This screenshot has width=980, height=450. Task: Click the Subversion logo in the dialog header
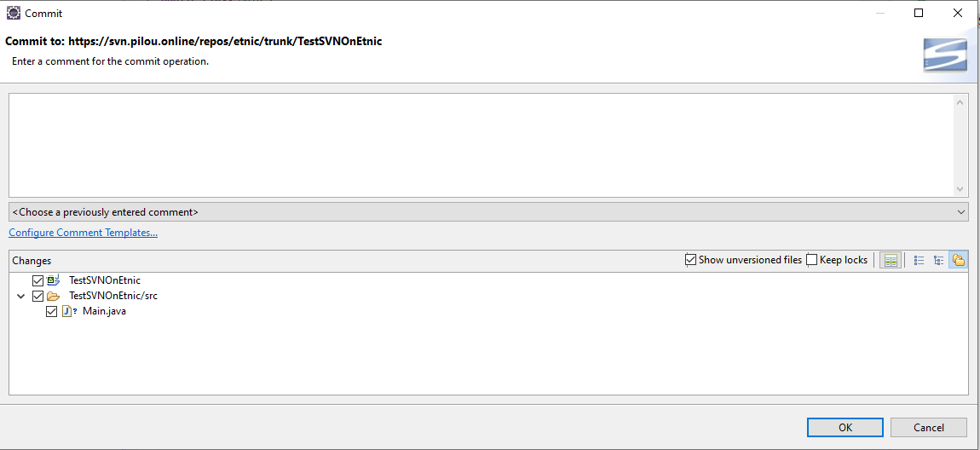click(945, 55)
